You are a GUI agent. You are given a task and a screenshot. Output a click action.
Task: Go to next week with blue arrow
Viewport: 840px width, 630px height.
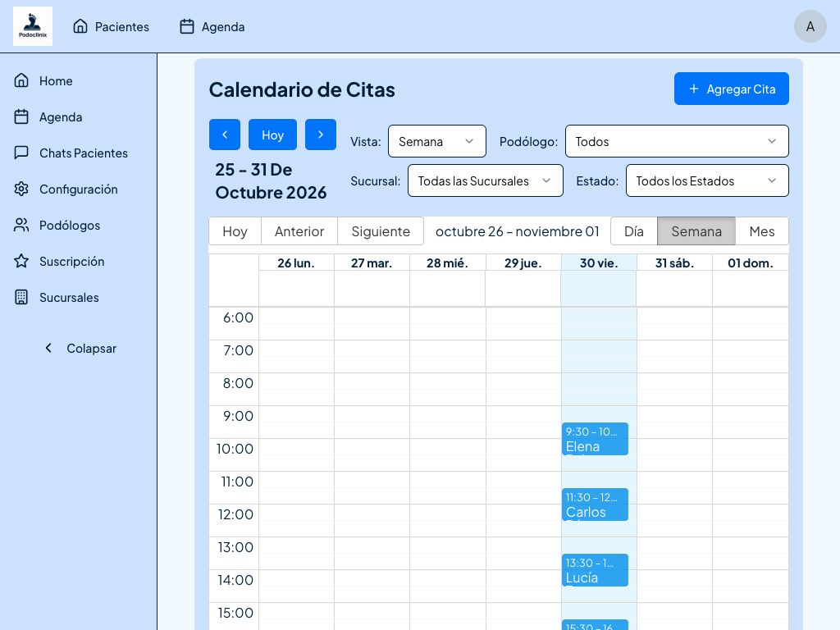(x=321, y=135)
